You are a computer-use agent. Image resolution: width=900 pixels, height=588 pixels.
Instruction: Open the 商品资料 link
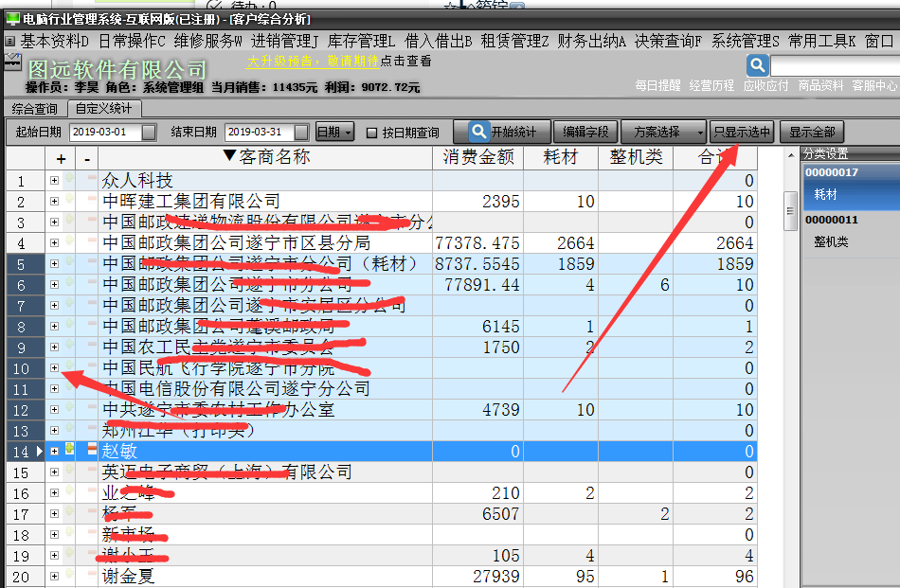pos(820,86)
